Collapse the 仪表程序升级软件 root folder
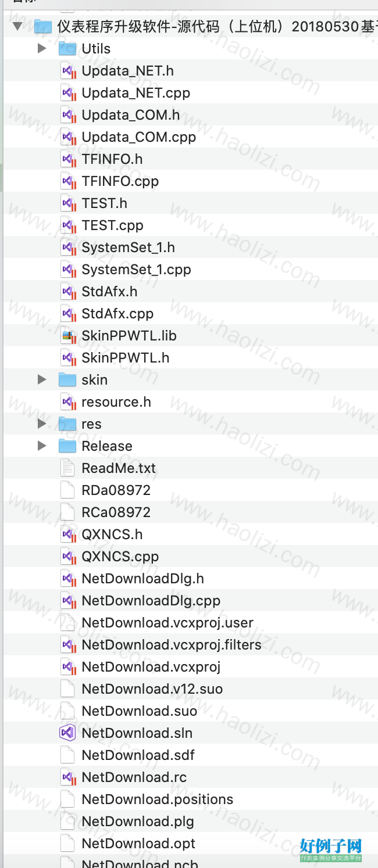Image resolution: width=378 pixels, height=868 pixels. click(17, 26)
